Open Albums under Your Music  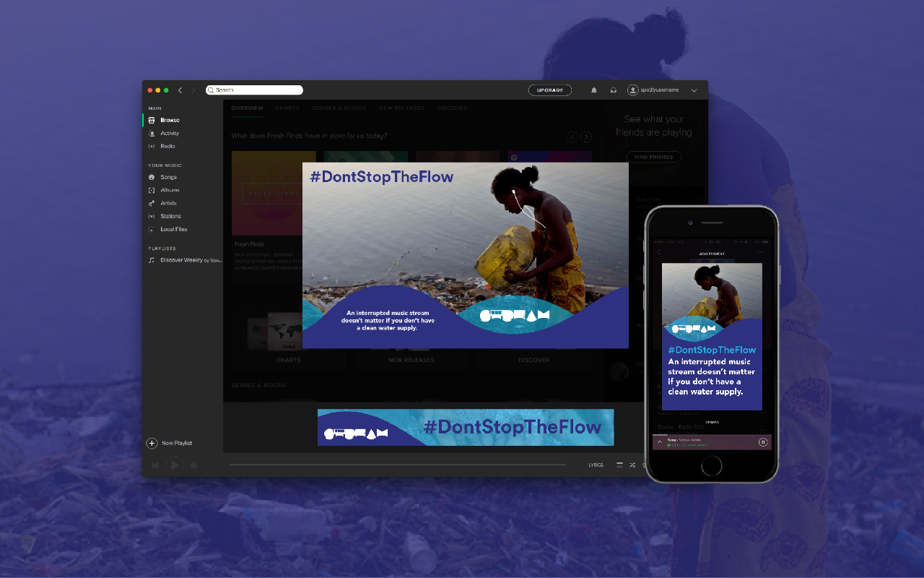pos(170,190)
